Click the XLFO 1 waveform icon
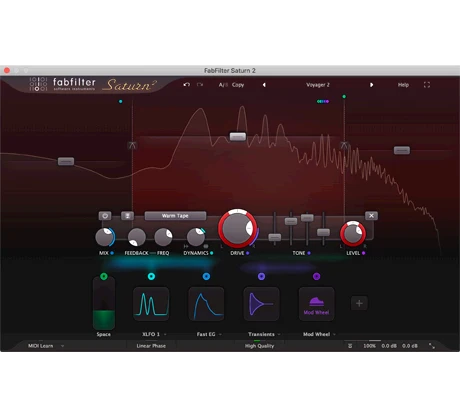Image resolution: width=460 pixels, height=416 pixels. pos(151,304)
